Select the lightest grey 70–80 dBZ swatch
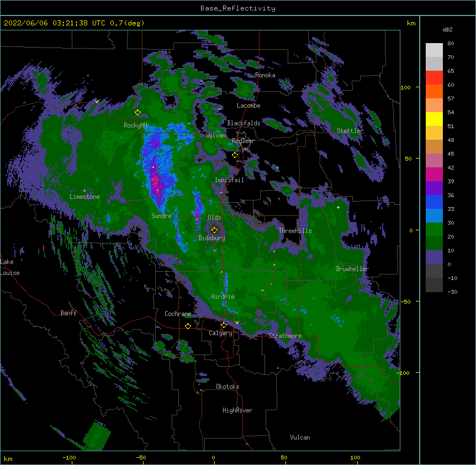 tap(434, 50)
